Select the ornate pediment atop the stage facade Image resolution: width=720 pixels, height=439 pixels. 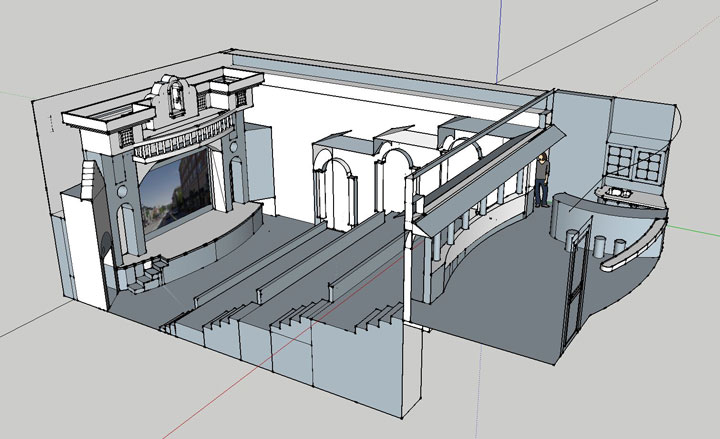coord(177,97)
